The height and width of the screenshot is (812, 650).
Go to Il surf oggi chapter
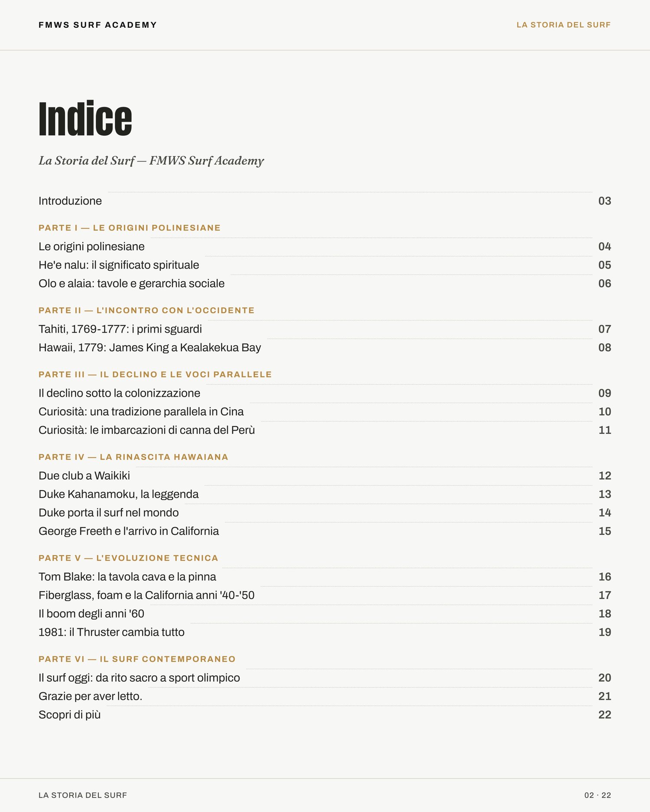tap(325, 678)
